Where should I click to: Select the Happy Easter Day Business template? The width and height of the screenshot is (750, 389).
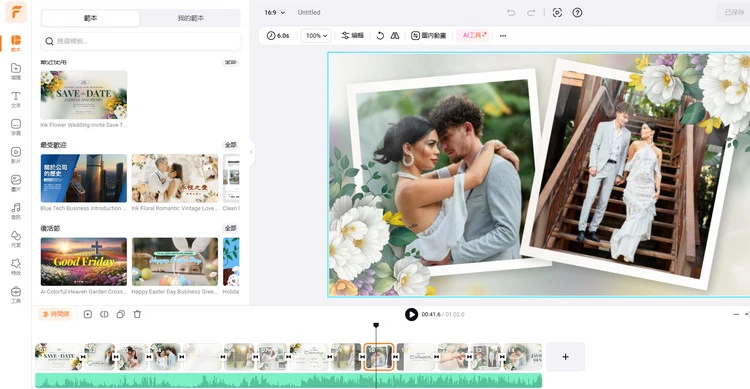pyautogui.click(x=175, y=262)
